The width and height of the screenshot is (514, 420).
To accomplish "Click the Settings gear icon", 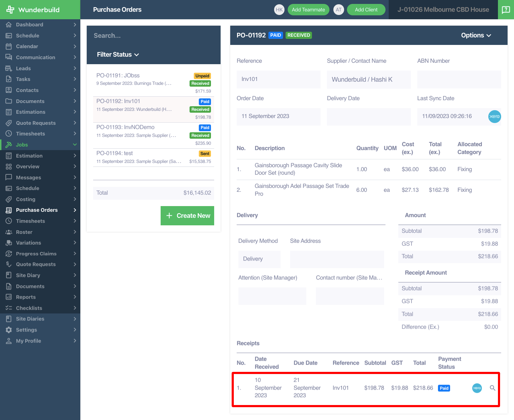I will (x=9, y=330).
